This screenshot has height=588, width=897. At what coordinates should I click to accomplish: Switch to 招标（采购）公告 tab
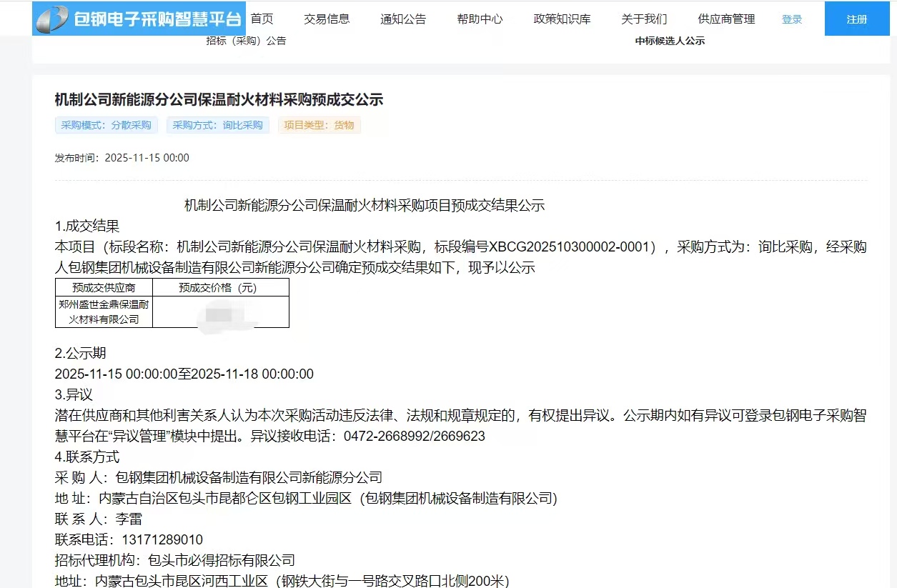pyautogui.click(x=246, y=41)
